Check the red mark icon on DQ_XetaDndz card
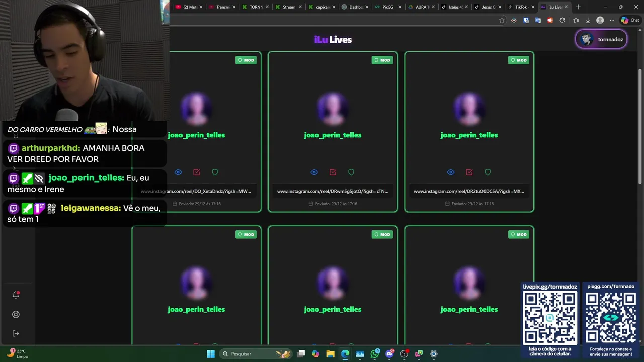The image size is (644, 362). pyautogui.click(x=197, y=172)
